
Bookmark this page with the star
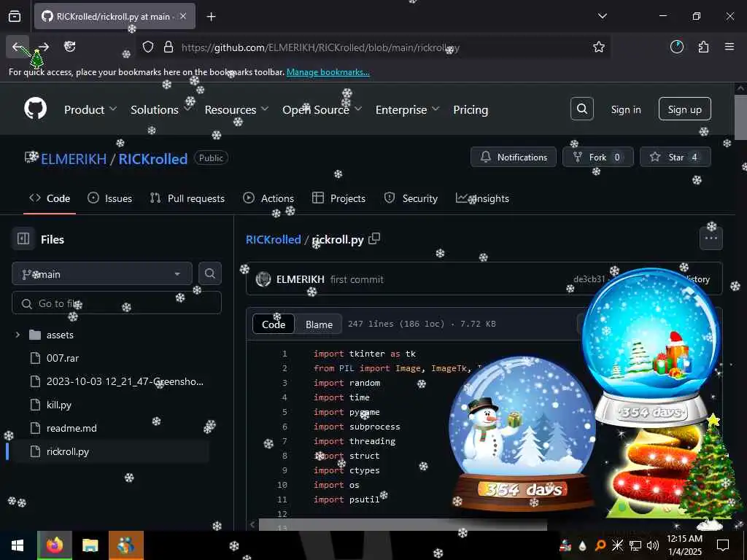click(599, 47)
